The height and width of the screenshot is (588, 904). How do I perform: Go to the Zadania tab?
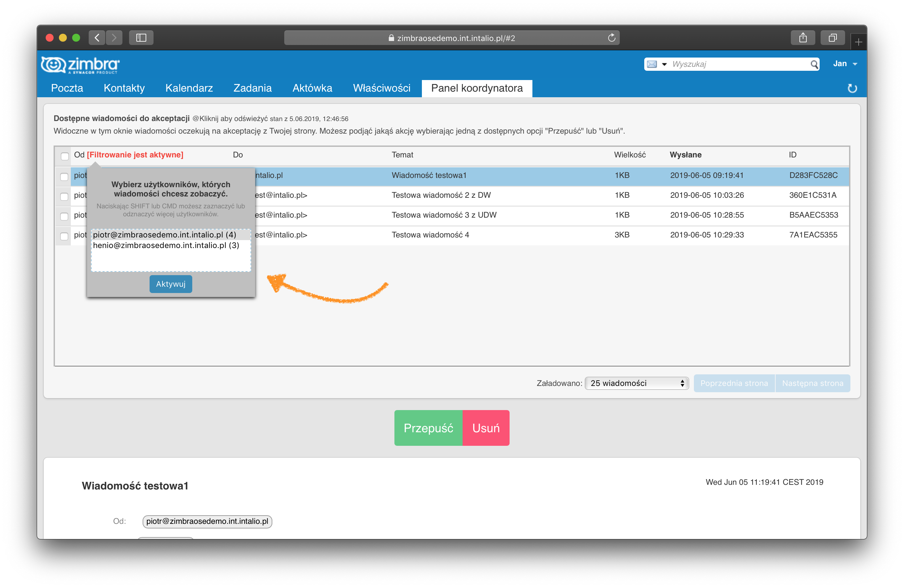[252, 88]
